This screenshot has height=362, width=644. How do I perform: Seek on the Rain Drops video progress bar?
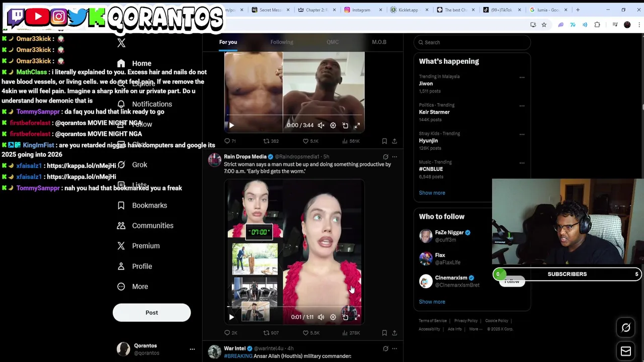294,306
